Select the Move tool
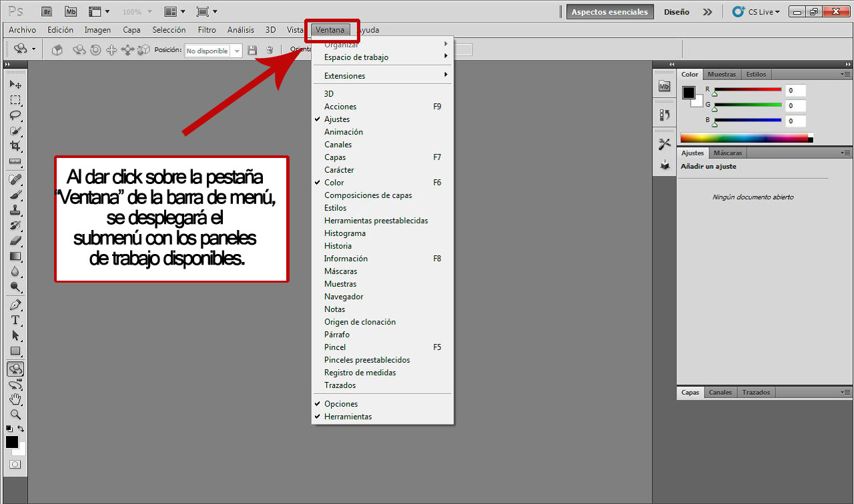The image size is (854, 504). click(15, 84)
